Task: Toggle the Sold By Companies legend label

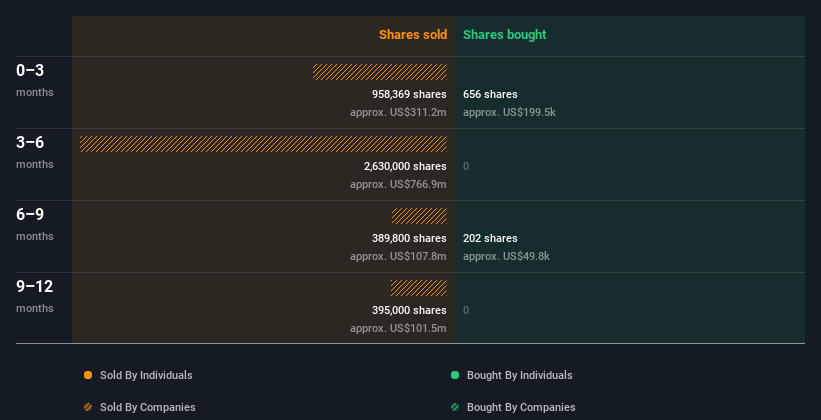Action: pos(148,407)
